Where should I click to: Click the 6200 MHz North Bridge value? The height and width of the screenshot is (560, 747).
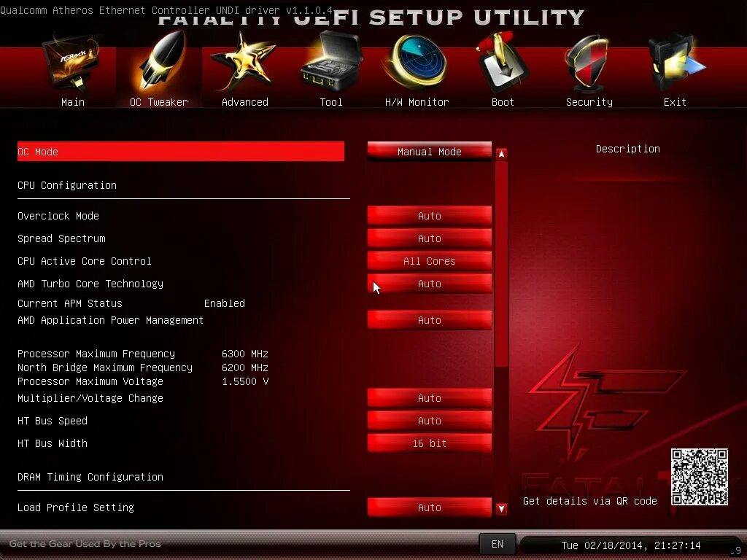(245, 367)
